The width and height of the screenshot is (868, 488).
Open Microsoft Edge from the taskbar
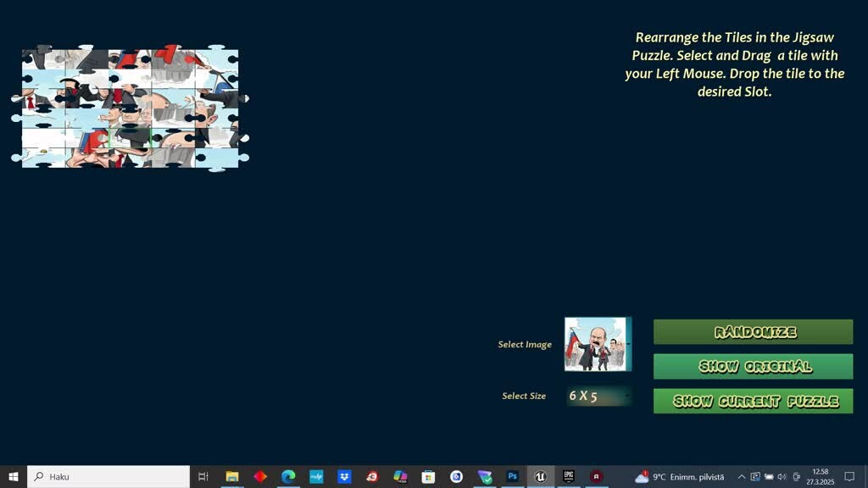(288, 477)
